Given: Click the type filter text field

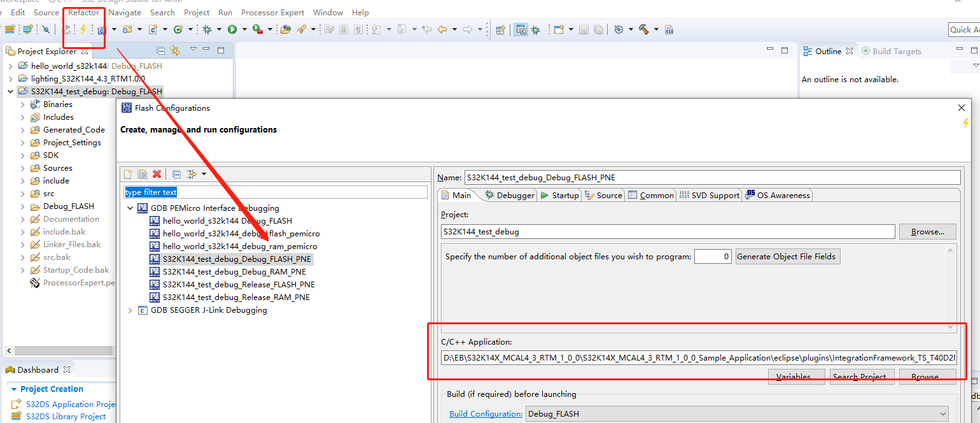Looking at the screenshot, I should [275, 192].
